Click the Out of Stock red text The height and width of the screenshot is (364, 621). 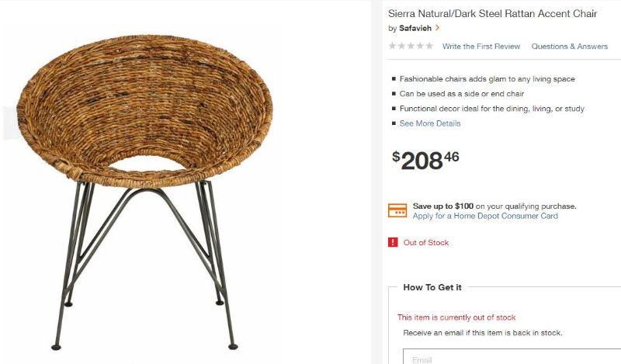point(426,242)
